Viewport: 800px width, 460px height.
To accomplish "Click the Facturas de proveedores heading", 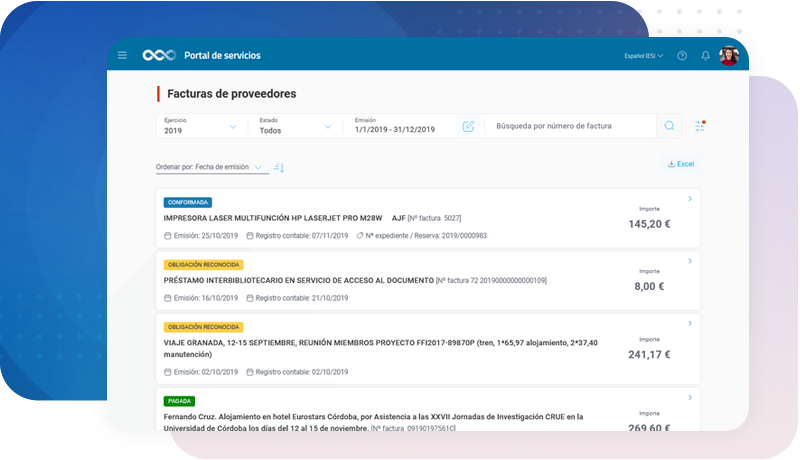I will coord(232,94).
